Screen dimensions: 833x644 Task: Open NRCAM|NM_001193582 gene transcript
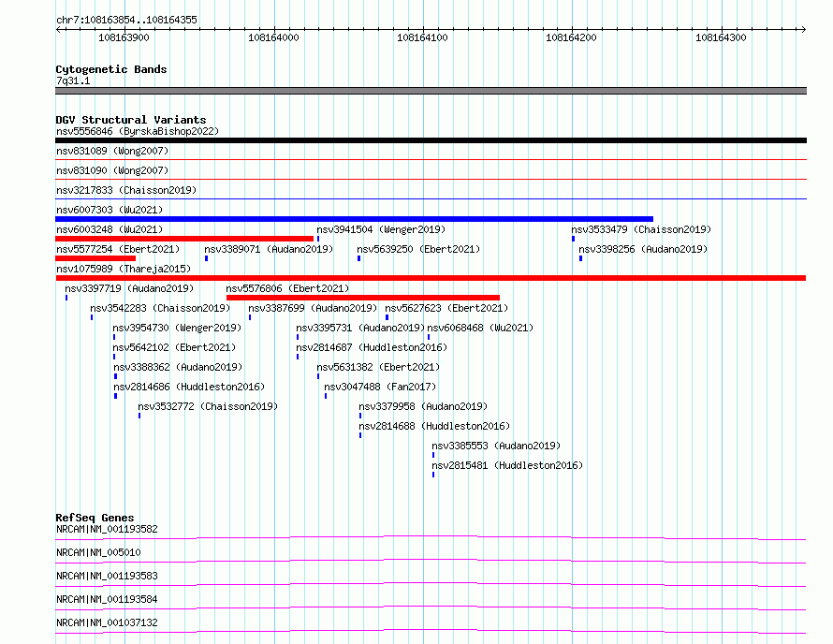point(107,529)
